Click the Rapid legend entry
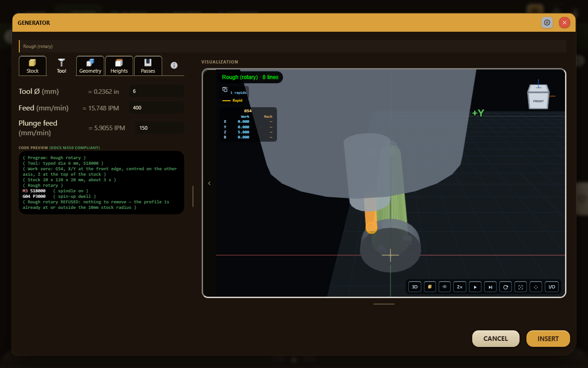 (x=232, y=100)
